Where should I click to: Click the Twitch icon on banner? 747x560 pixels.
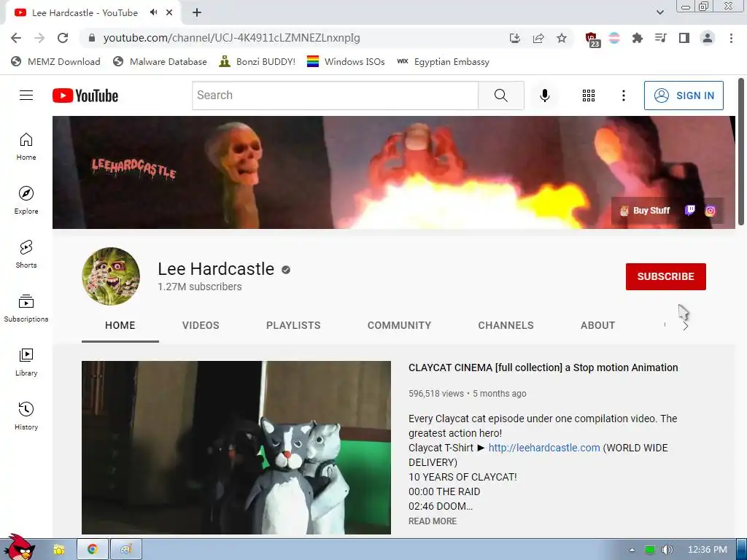pos(689,211)
